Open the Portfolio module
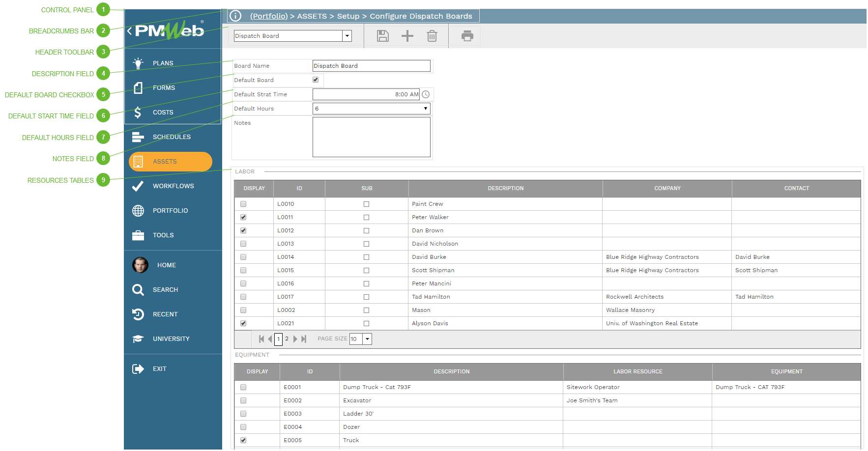The image size is (868, 451). coord(171,210)
